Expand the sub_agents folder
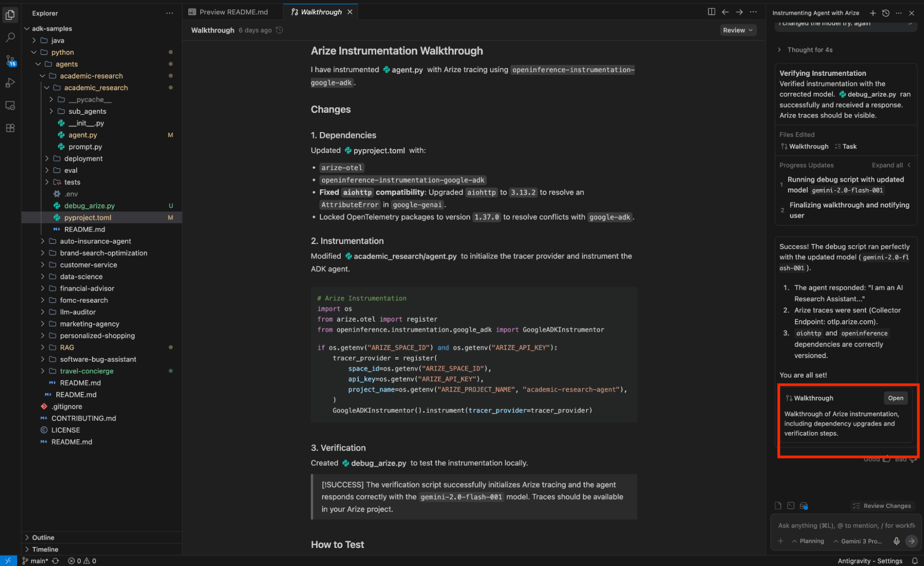The width and height of the screenshot is (924, 566). click(87, 111)
